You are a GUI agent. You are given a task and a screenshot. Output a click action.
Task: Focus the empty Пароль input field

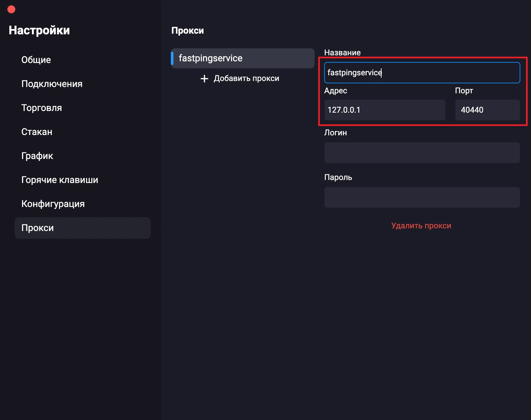(422, 197)
